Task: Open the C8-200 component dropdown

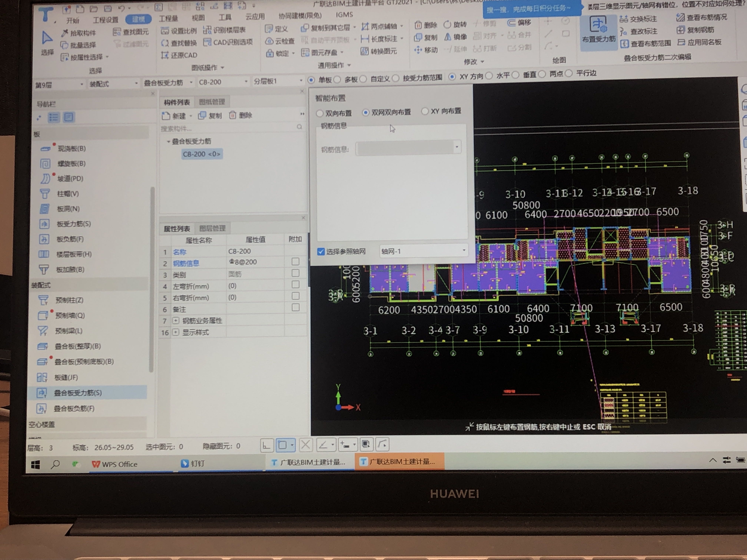Action: pyautogui.click(x=223, y=82)
